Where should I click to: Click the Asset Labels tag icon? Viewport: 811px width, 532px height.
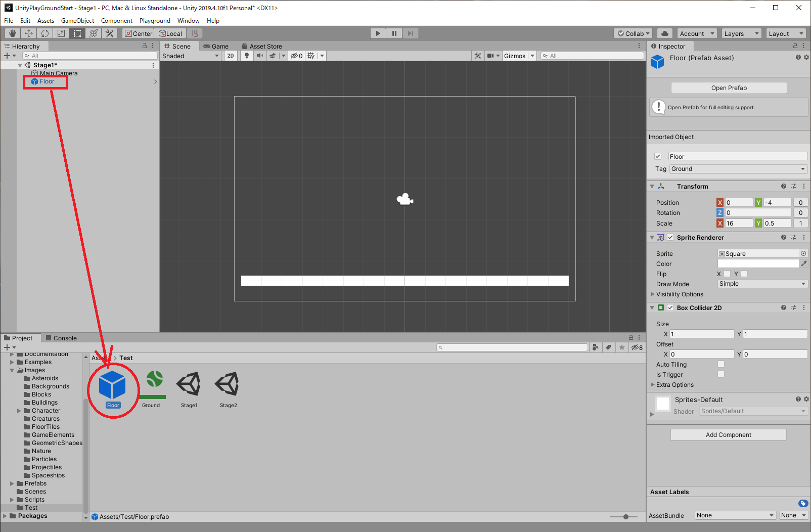click(803, 503)
